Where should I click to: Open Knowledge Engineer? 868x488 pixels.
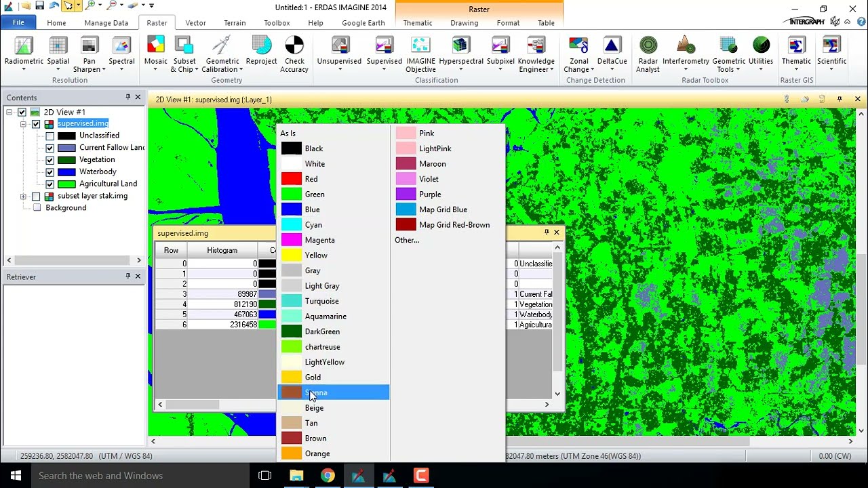point(536,54)
